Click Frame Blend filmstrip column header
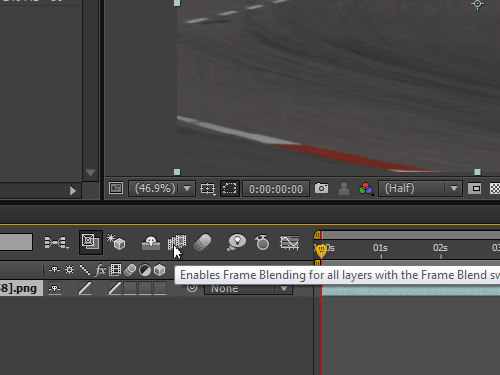Image resolution: width=500 pixels, height=375 pixels. point(115,270)
